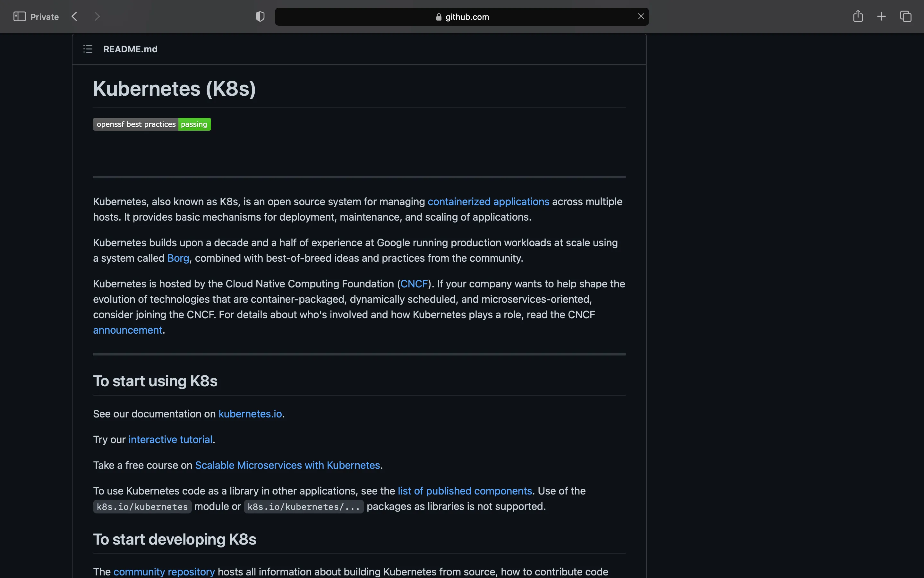This screenshot has height=578, width=924.
Task: Go forward to the next page
Action: (x=97, y=16)
